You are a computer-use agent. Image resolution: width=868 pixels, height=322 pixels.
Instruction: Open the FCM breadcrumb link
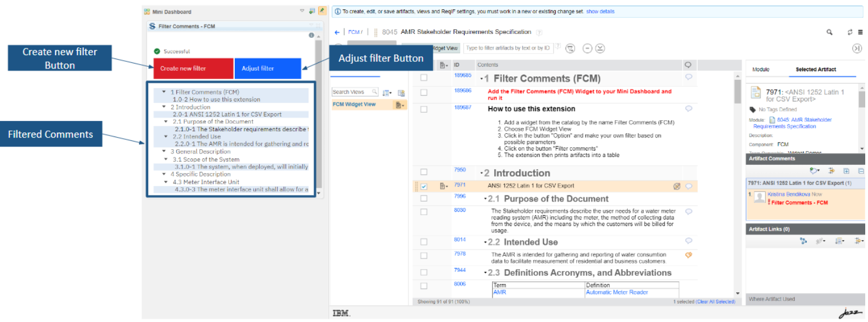[x=353, y=32]
